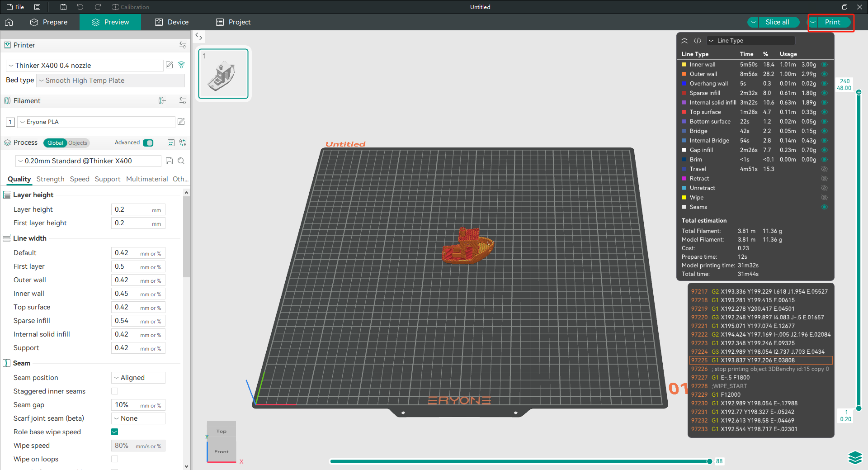
Task: Open the Slice all dropdown arrow
Action: tap(753, 22)
